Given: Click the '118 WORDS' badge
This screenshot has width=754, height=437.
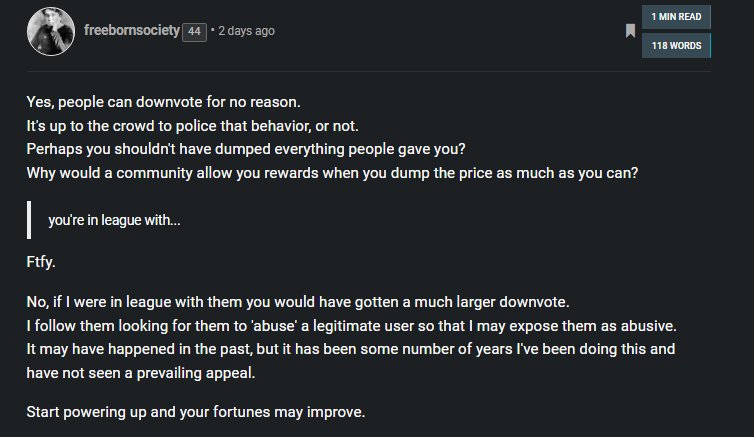Looking at the screenshot, I should (676, 46).
